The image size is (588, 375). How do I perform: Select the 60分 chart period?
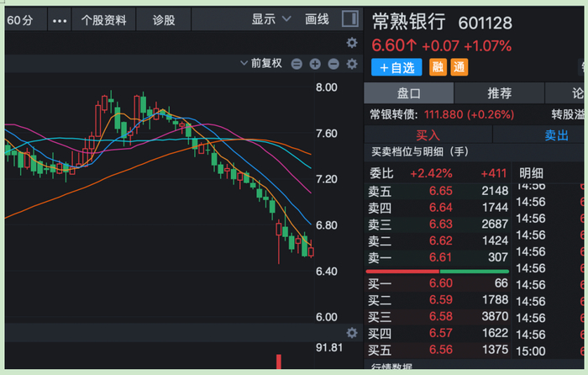point(18,20)
